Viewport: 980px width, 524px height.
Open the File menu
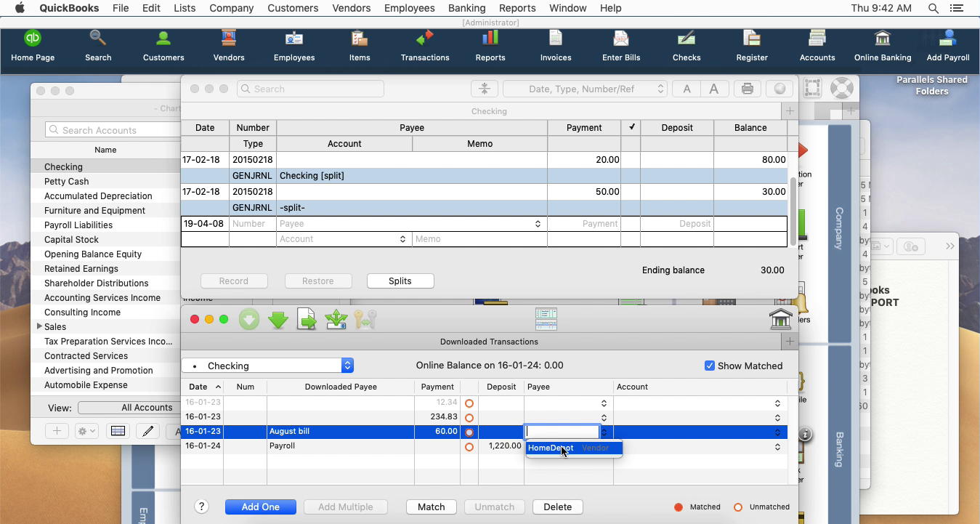click(x=121, y=8)
